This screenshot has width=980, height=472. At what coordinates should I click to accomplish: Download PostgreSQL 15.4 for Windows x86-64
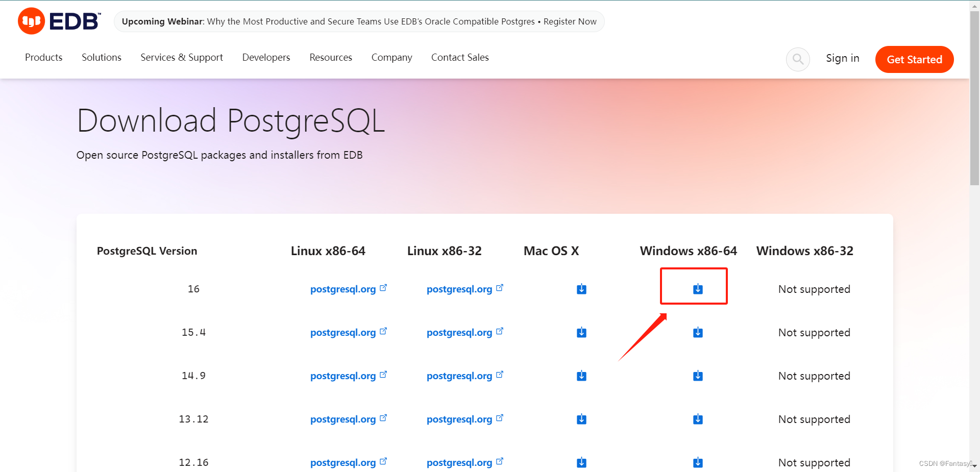click(698, 333)
